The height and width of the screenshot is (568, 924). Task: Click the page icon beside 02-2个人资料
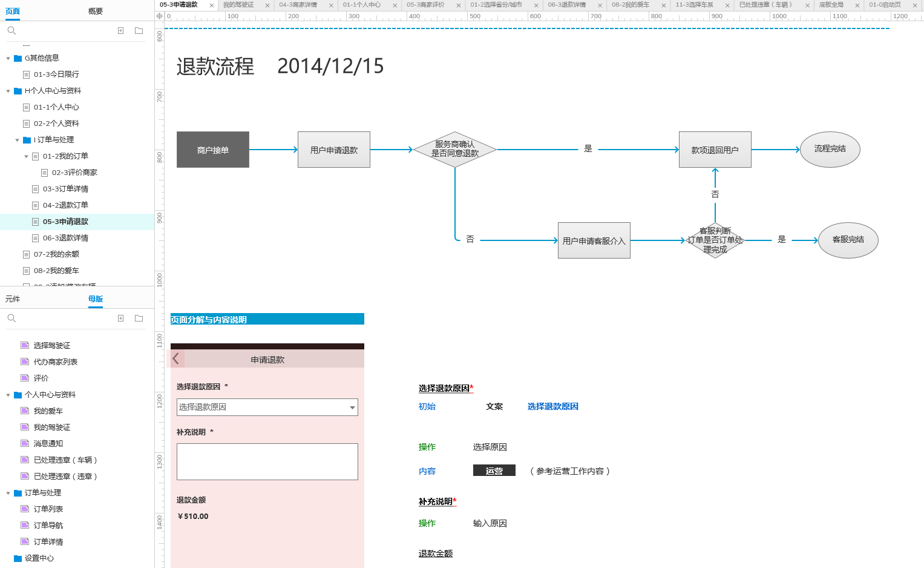click(26, 124)
